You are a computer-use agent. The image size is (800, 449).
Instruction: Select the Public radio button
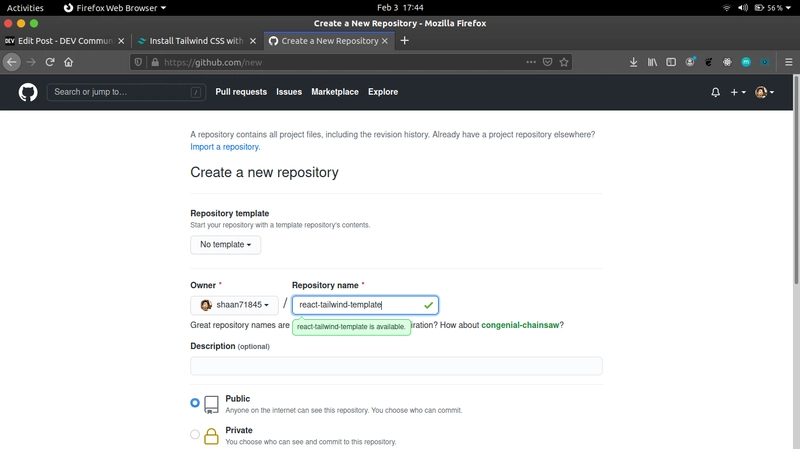coord(195,403)
